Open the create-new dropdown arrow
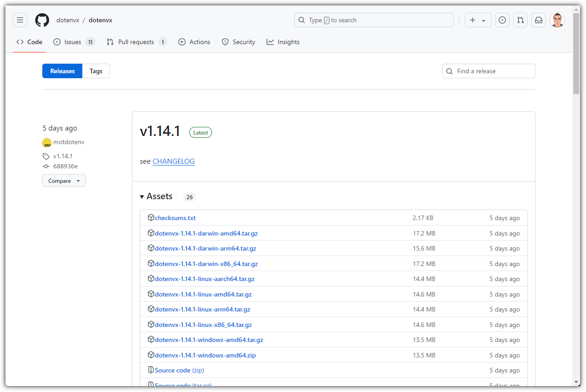This screenshot has height=392, width=586. click(483, 20)
